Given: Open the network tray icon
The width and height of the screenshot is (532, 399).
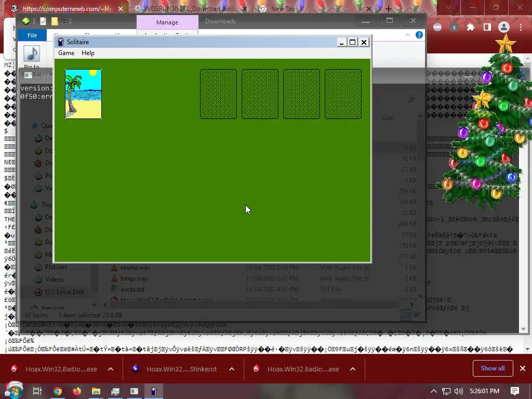Looking at the screenshot, I should 446,391.
